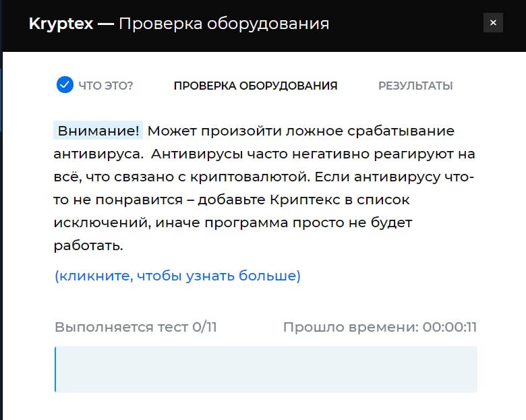Go back to the ЧТО ЭТО? step
The width and height of the screenshot is (526, 420).
tap(106, 86)
